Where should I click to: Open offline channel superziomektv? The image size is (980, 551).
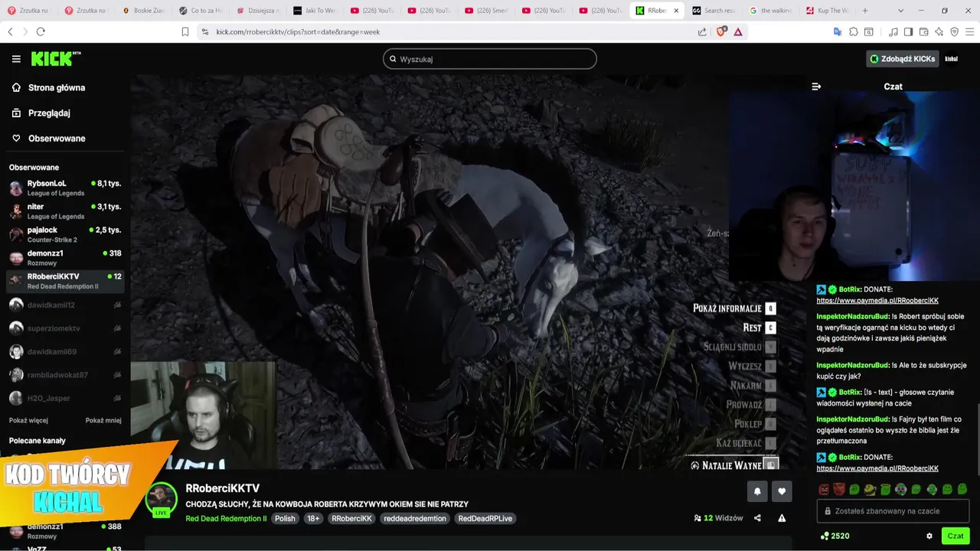[x=65, y=328]
